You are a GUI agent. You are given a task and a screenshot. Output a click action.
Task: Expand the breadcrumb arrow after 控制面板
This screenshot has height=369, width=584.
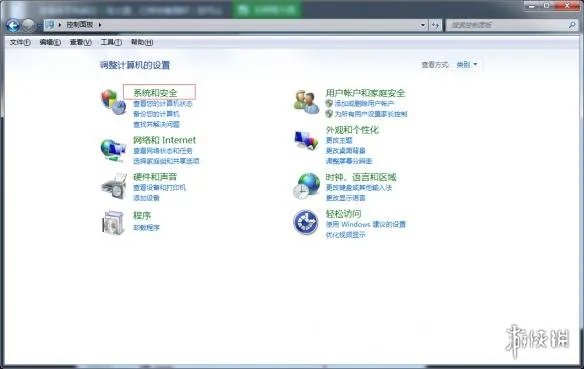coord(100,25)
